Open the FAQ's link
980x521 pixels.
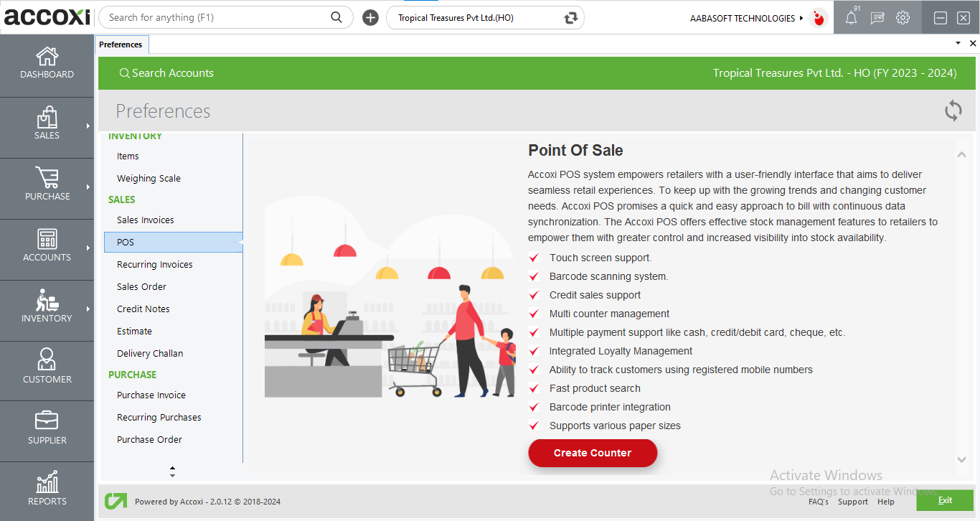tap(818, 502)
